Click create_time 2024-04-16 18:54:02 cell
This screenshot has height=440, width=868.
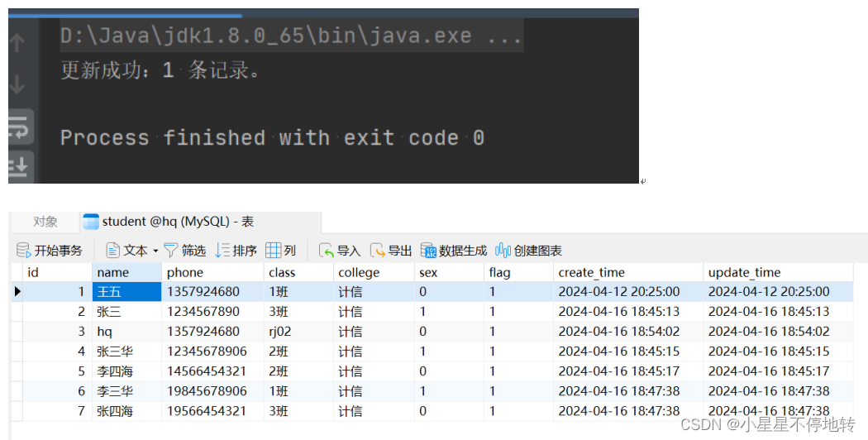(627, 332)
